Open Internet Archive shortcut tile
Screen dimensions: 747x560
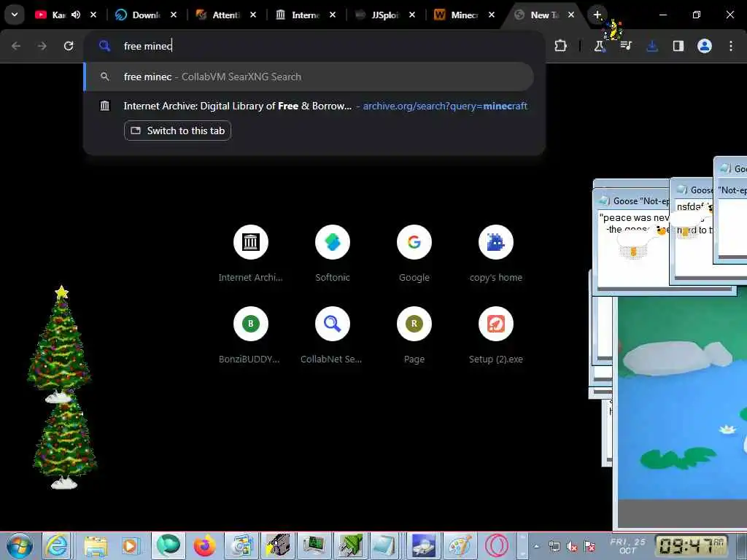coord(251,253)
